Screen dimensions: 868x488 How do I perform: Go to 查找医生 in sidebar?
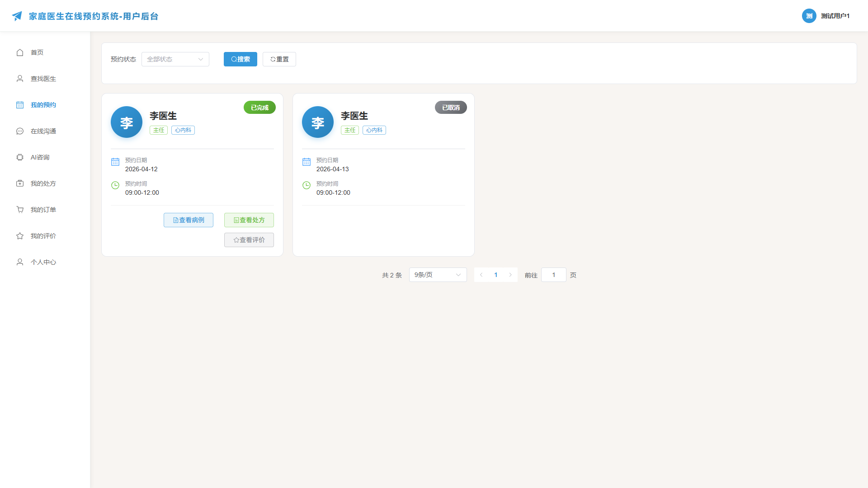point(45,79)
